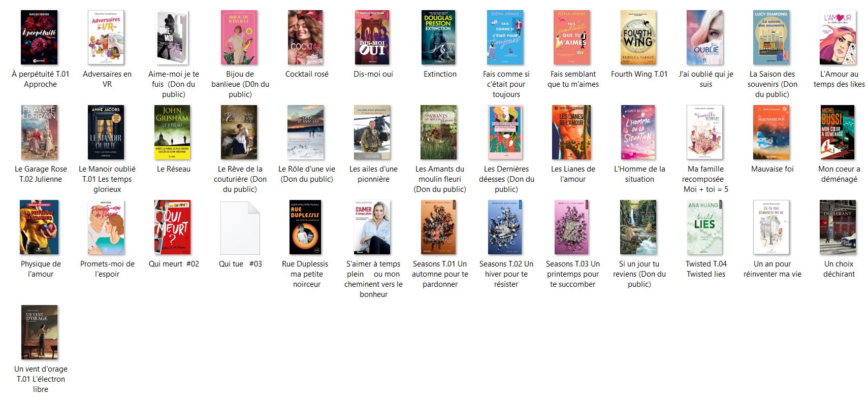Select the Qui meurt #02 red cover
The image size is (868, 401).
(x=173, y=227)
